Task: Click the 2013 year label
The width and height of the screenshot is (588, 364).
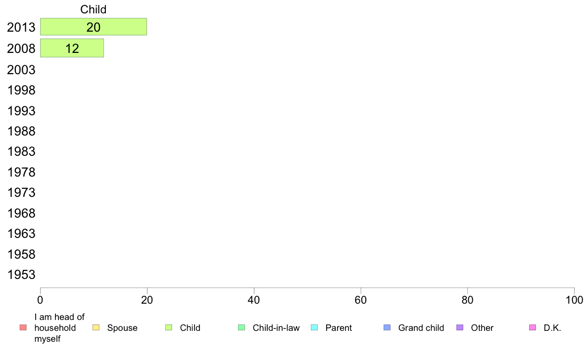Action: (x=21, y=27)
